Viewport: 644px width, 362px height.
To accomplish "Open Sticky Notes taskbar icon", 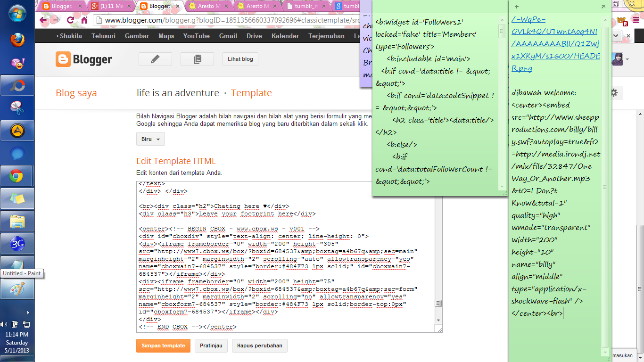I will pos(17,198).
